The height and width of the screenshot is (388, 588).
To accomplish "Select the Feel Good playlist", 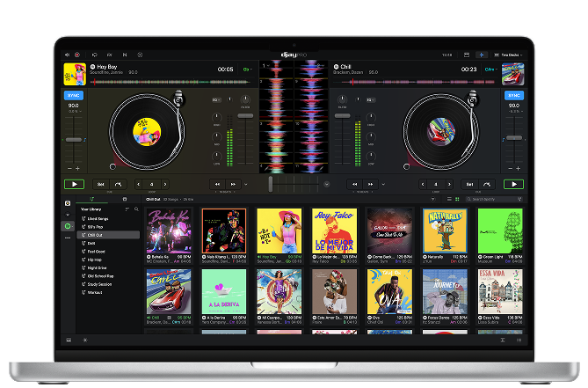I will pyautogui.click(x=108, y=252).
